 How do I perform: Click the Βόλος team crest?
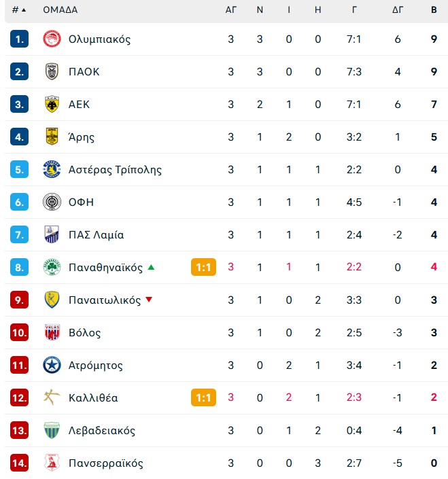point(52,332)
